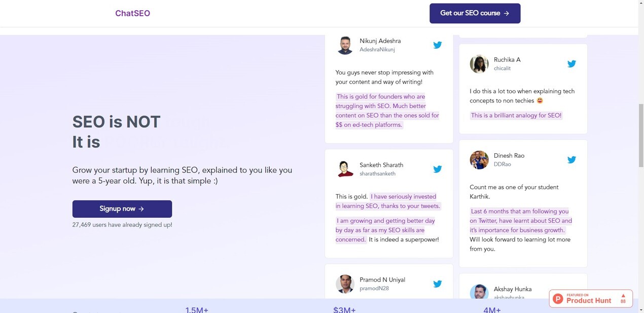644x313 pixels.
Task: Click the DDRao Twitter handle
Action: (x=502, y=164)
